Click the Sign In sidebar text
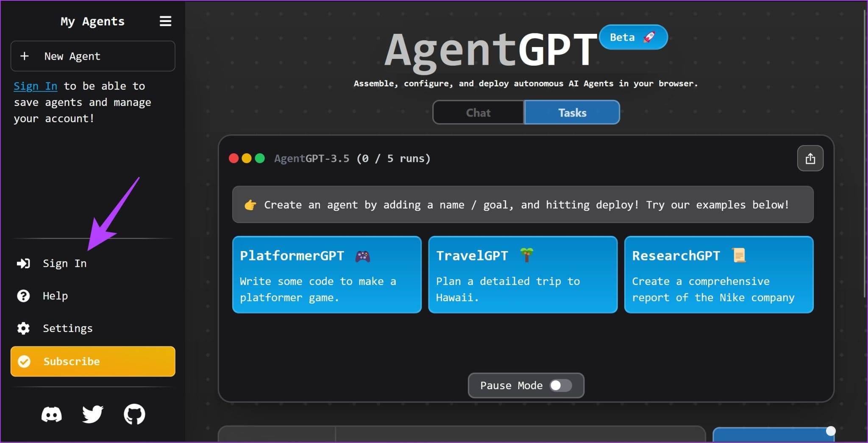The image size is (868, 443). click(65, 263)
